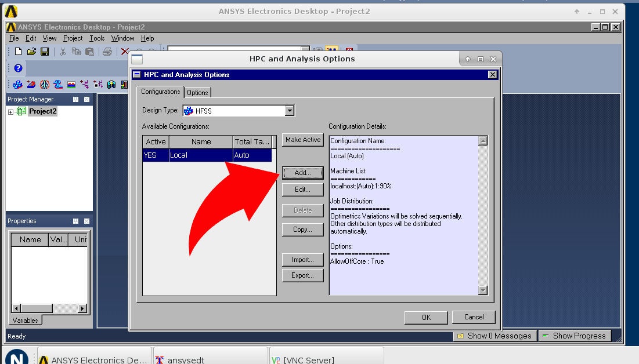Switch to the Options tab

point(198,92)
